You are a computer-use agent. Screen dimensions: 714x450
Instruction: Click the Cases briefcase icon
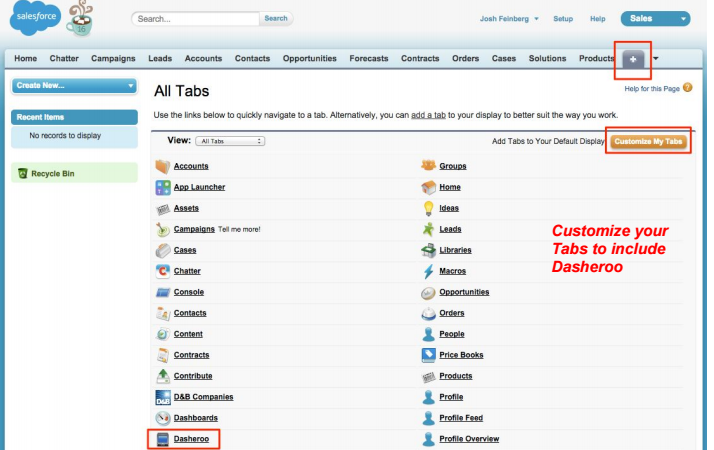[163, 251]
